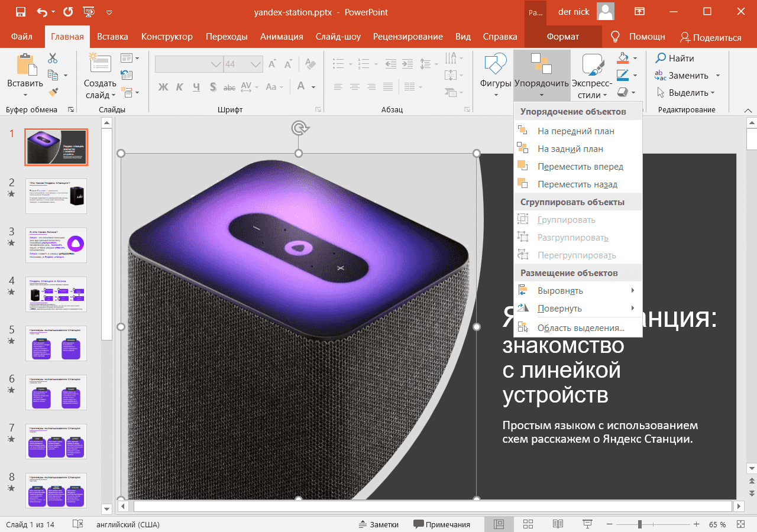Toggle bold Ж formatting
757x532 pixels.
click(163, 87)
